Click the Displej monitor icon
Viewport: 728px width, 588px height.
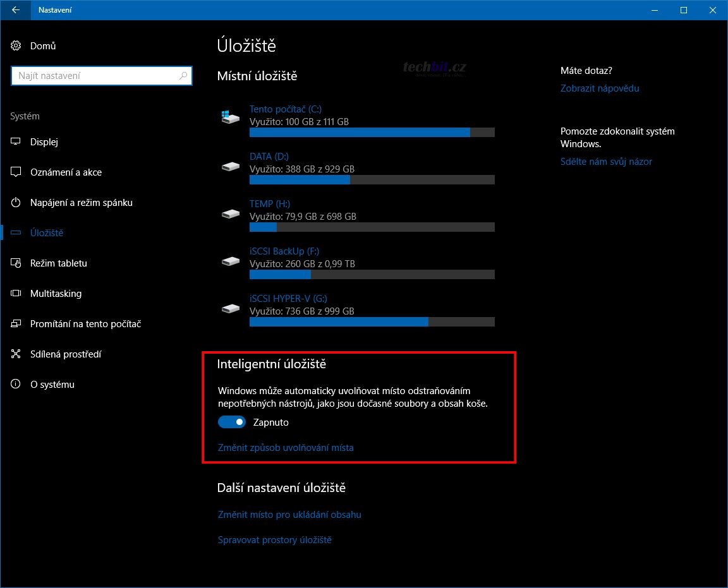[x=16, y=141]
